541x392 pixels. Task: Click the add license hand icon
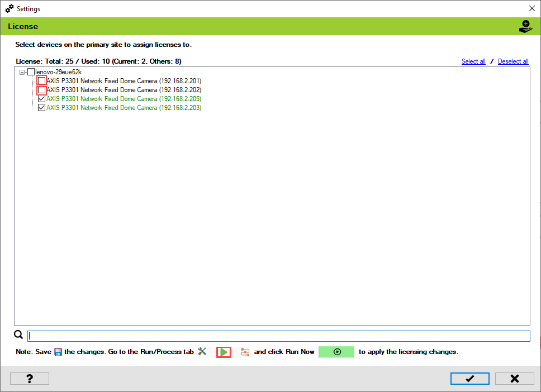[525, 26]
